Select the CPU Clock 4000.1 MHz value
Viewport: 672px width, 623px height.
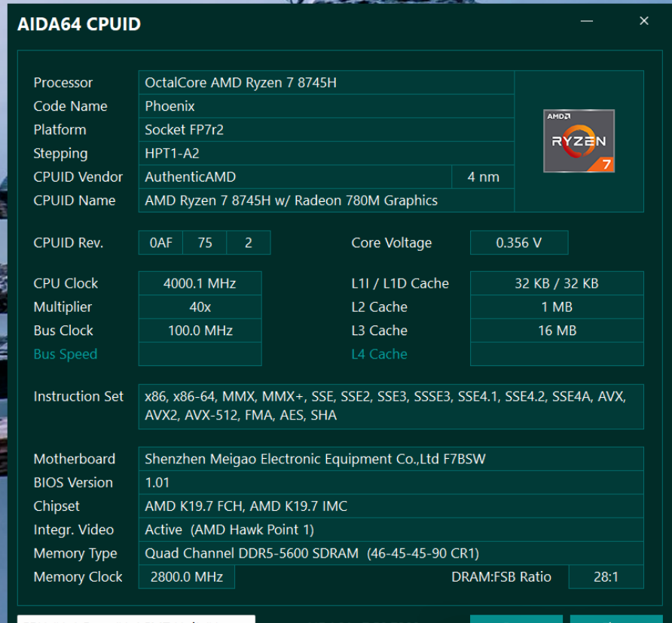coord(200,283)
